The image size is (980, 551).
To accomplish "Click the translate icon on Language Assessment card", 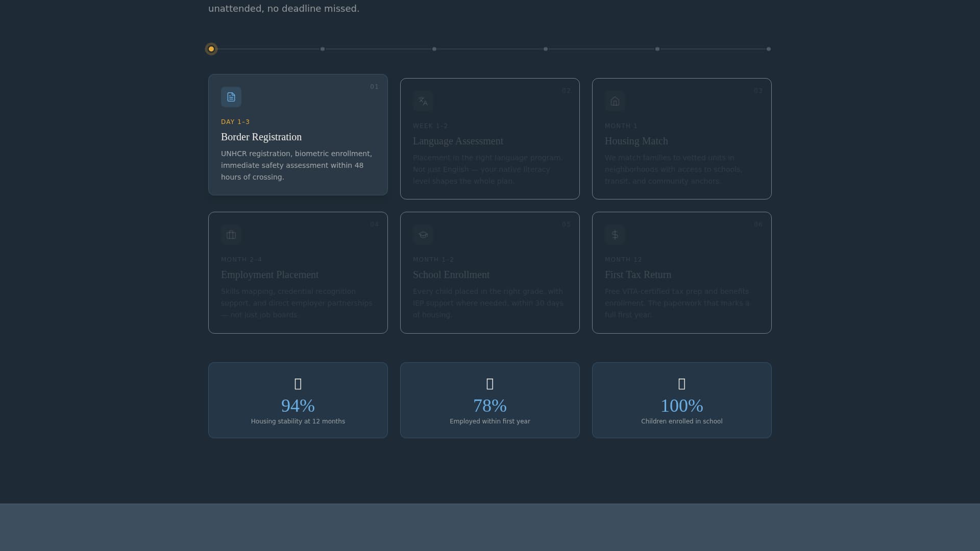I will click(423, 101).
